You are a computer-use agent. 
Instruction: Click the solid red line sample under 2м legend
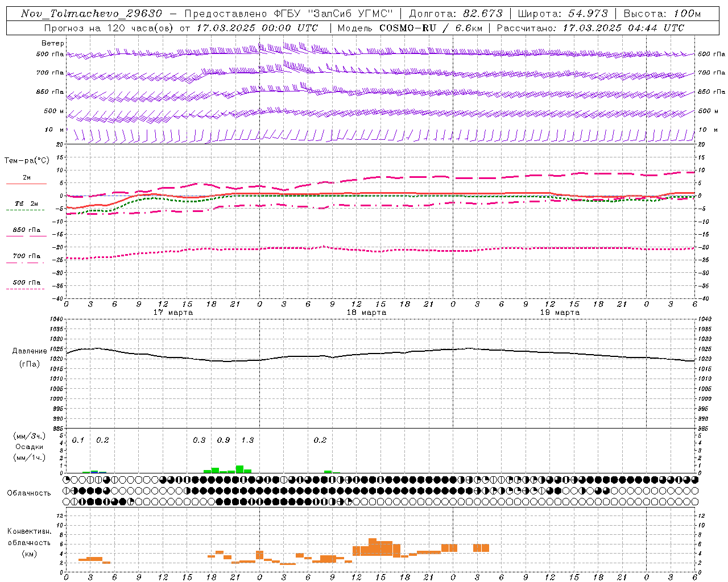point(27,184)
